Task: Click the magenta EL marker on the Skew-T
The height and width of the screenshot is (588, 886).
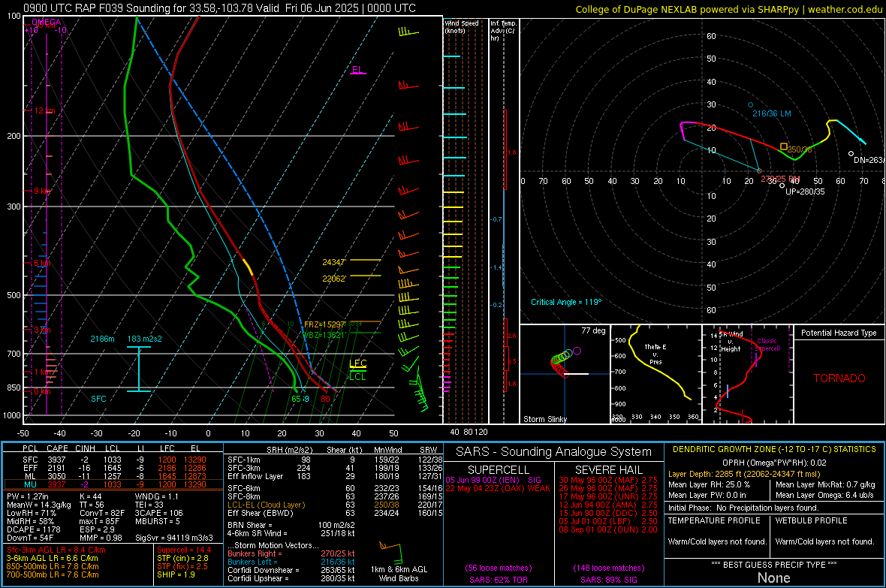Action: [x=357, y=70]
